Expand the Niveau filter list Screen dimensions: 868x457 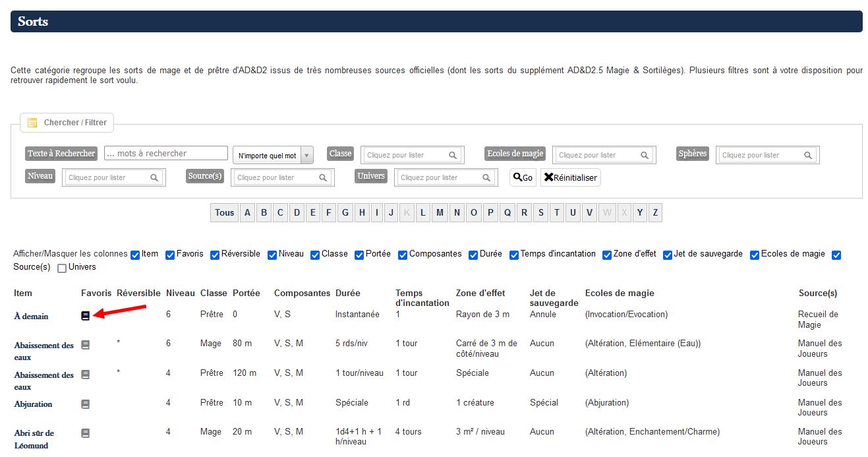(113, 177)
